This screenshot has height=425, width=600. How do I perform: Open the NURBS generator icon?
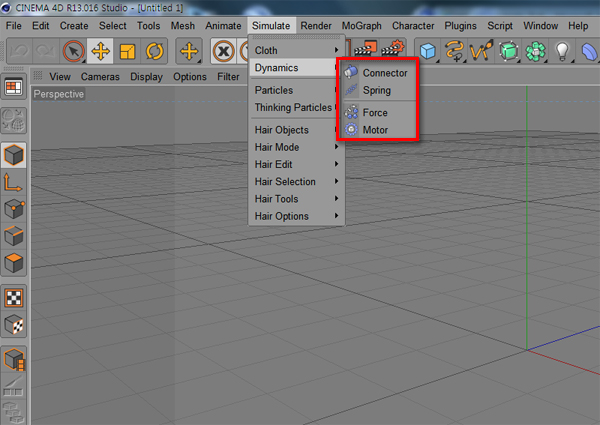tap(481, 51)
